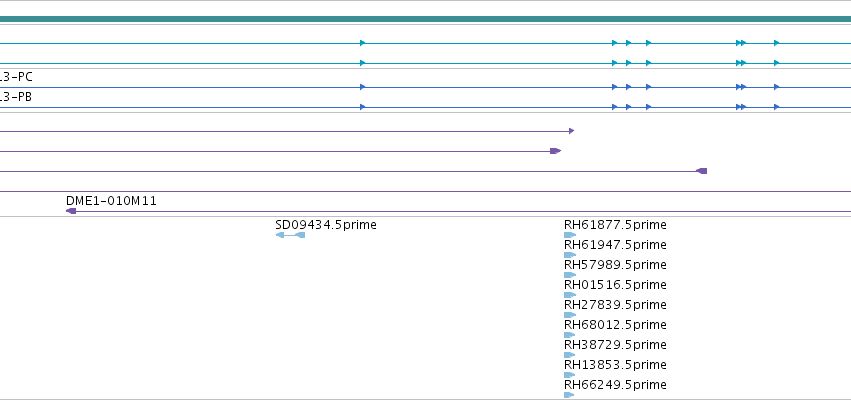Select the arrow glyph under RH27839.5prime

(570, 315)
